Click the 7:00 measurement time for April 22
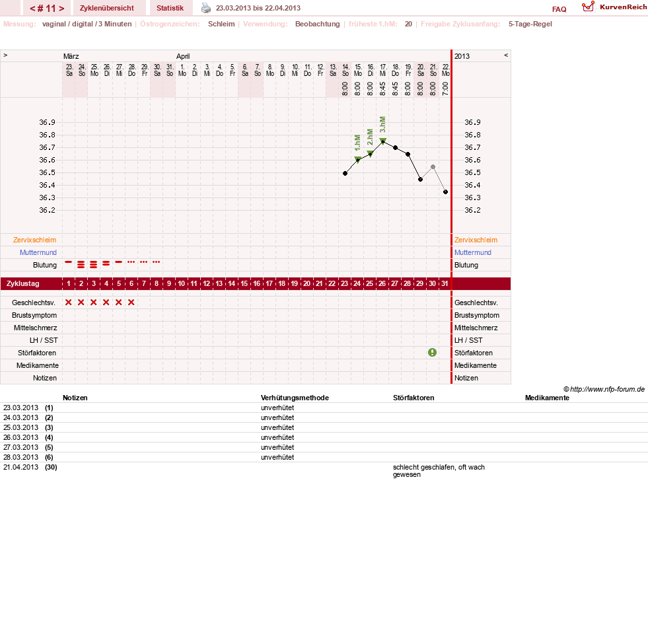This screenshot has height=644, width=648. [x=445, y=89]
